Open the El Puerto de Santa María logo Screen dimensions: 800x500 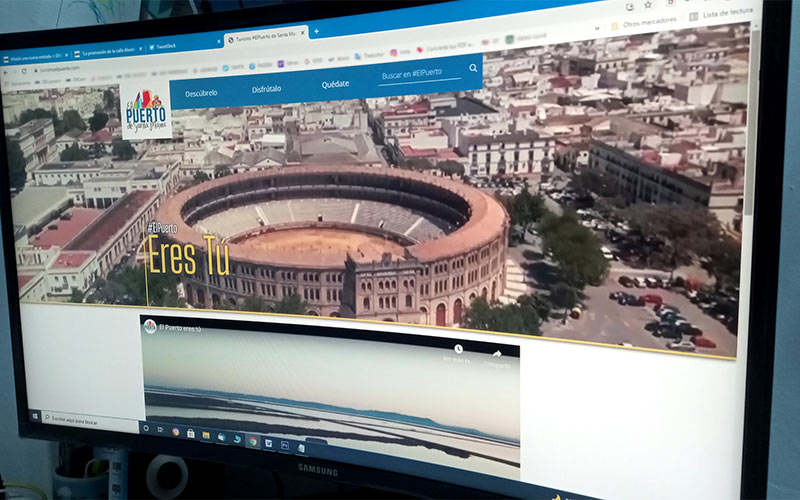146,113
